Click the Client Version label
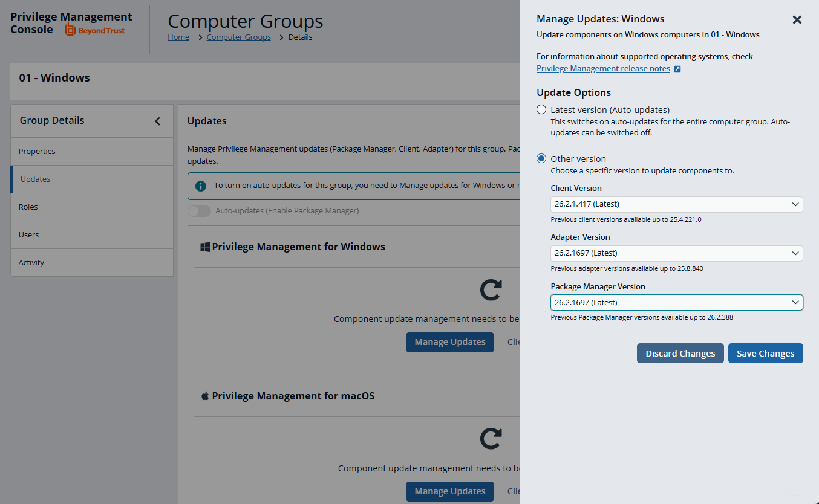Image resolution: width=819 pixels, height=504 pixels. coord(576,188)
